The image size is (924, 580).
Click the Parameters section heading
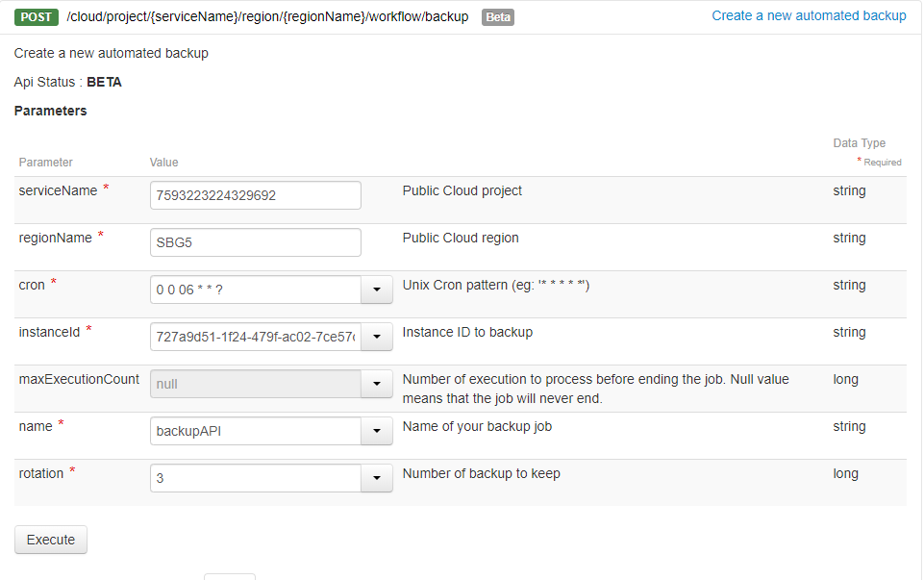click(x=50, y=111)
